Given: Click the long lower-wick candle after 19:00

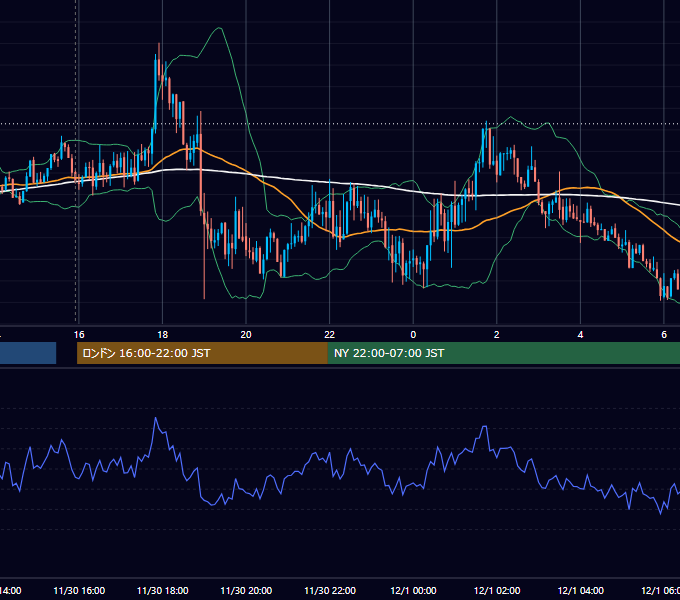Looking at the screenshot, I should 204,245.
